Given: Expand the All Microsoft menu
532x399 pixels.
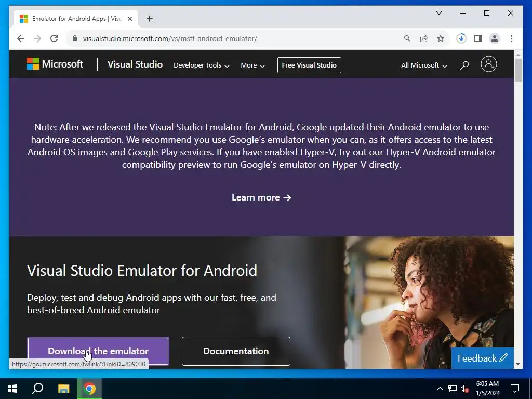Looking at the screenshot, I should (x=424, y=65).
